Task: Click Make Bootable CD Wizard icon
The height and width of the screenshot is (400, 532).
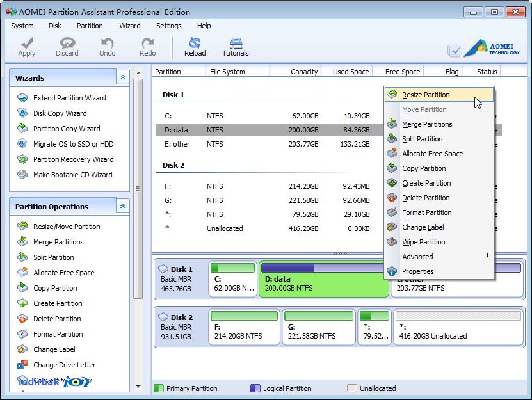Action: pyautogui.click(x=22, y=174)
